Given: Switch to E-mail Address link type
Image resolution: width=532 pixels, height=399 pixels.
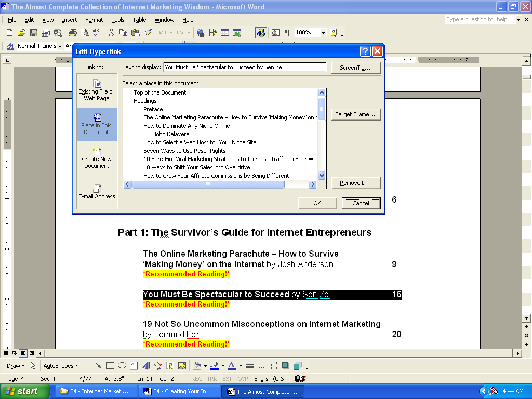Looking at the screenshot, I should [97, 191].
